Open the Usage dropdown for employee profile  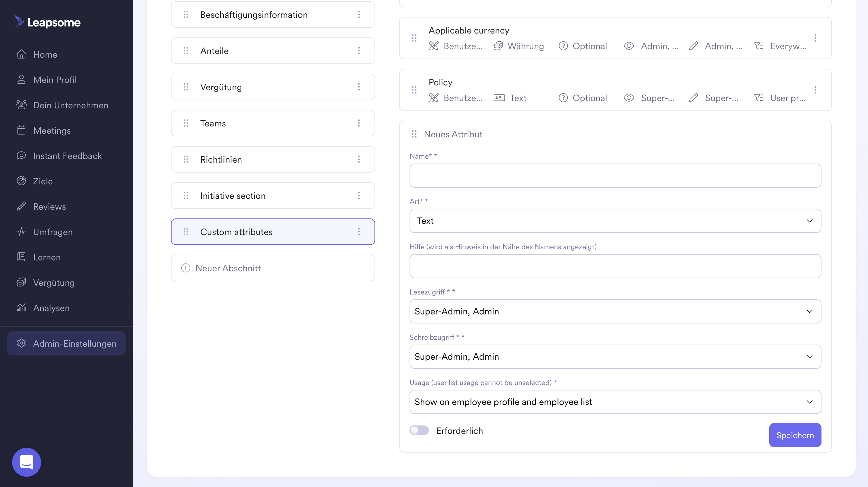pyautogui.click(x=615, y=402)
